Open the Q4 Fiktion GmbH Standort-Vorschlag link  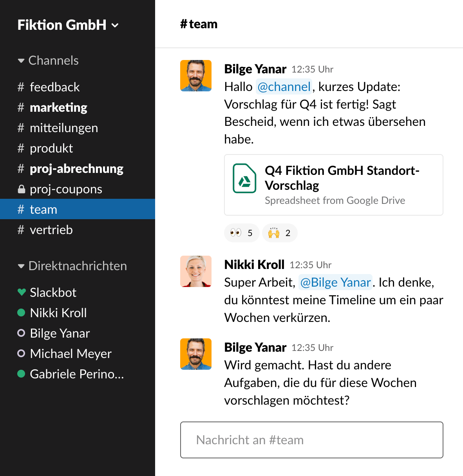tap(342, 178)
